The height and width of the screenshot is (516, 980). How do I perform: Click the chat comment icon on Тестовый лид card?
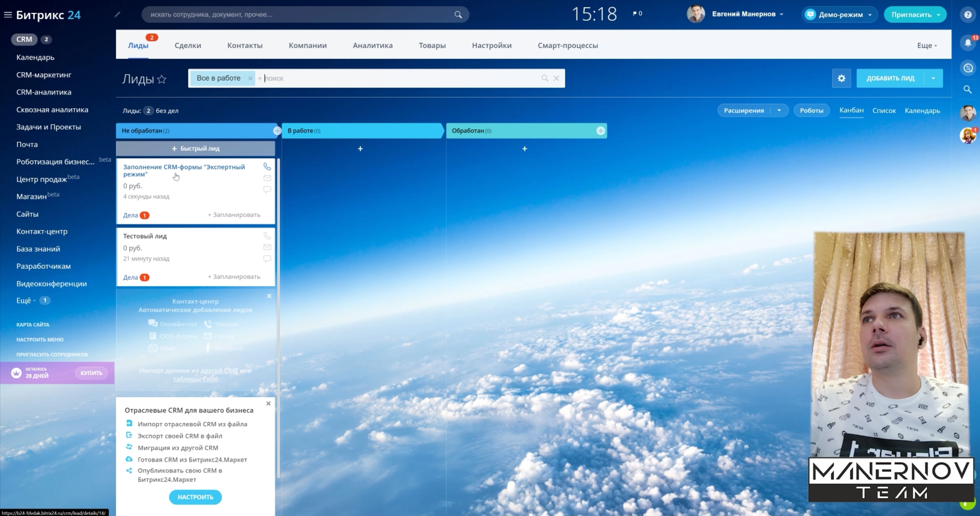tap(267, 259)
